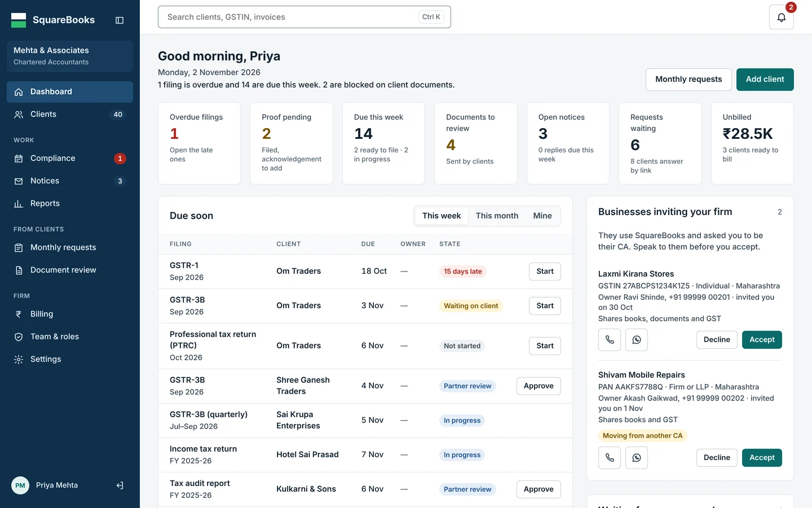The width and height of the screenshot is (812, 508).
Task: Click the Add client button
Action: pyautogui.click(x=765, y=80)
